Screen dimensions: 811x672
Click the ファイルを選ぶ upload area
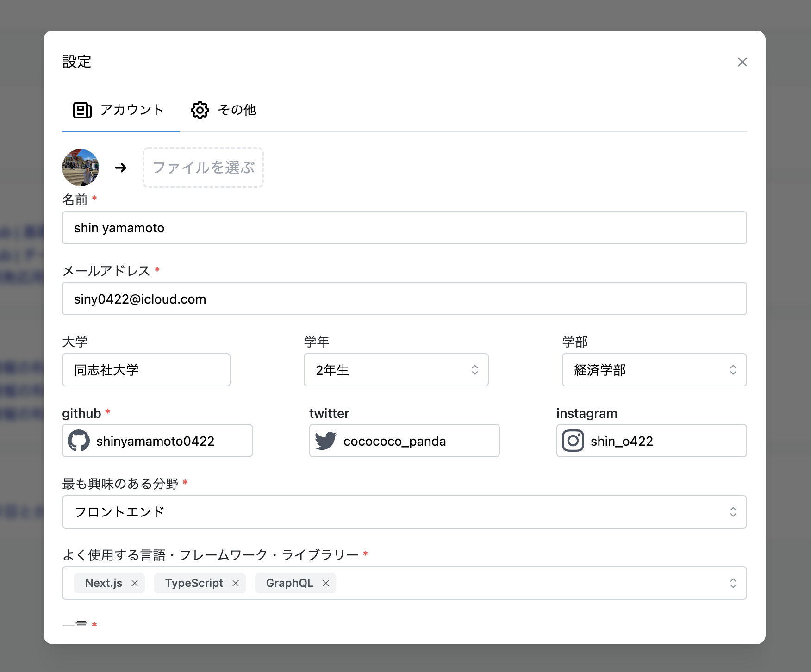(202, 168)
